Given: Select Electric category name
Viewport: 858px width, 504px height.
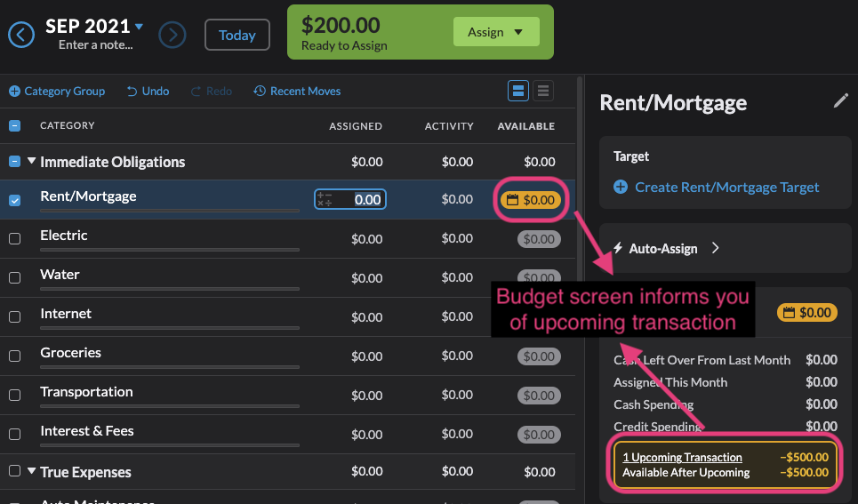Looking at the screenshot, I should [x=63, y=236].
